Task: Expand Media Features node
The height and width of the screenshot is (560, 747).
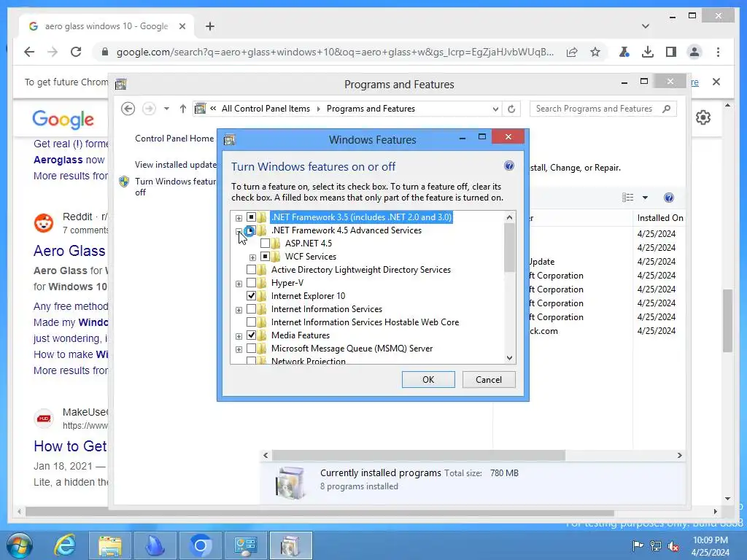Action: (239, 336)
